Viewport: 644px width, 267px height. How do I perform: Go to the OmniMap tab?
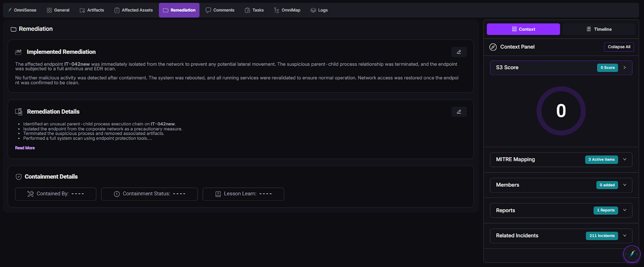point(287,10)
